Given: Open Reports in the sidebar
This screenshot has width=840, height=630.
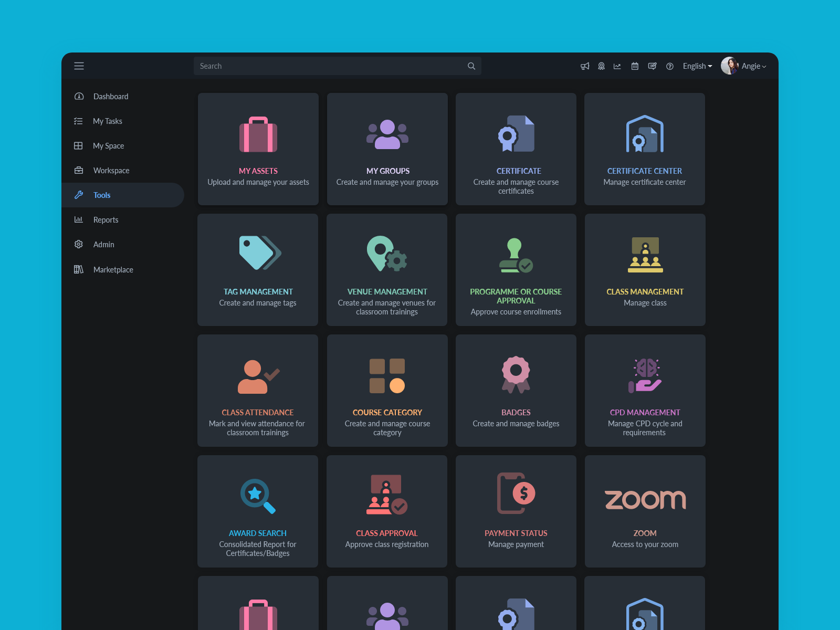Looking at the screenshot, I should click(123, 220).
